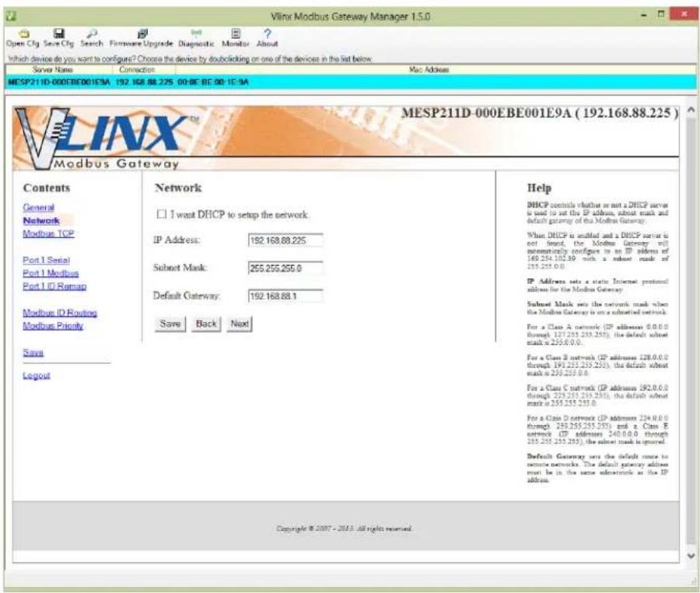Click the scroll up arrow of page scrollbar
Viewport: 700px width, 593px height.
pyautogui.click(x=691, y=110)
